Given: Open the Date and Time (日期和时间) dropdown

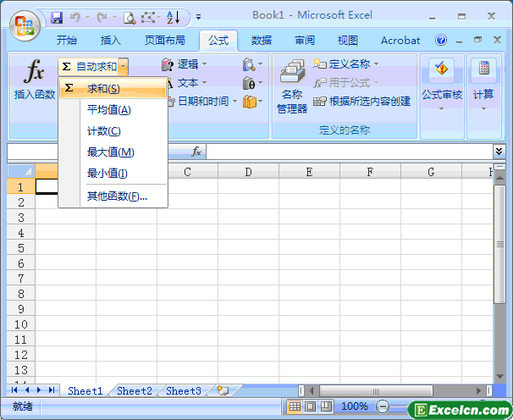Looking at the screenshot, I should point(203,102).
